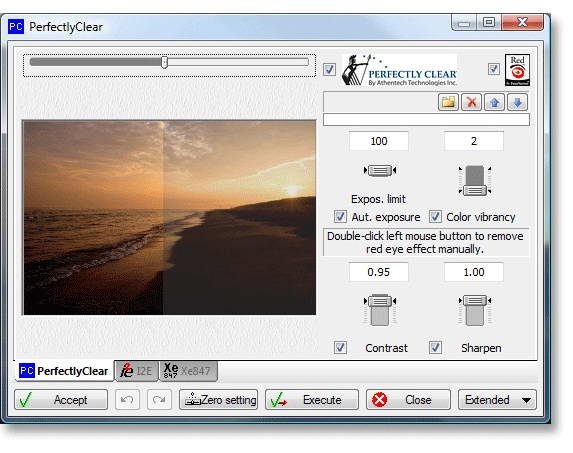Maximize the PerfectlyClear window
This screenshot has width=573, height=453.
[x=489, y=23]
